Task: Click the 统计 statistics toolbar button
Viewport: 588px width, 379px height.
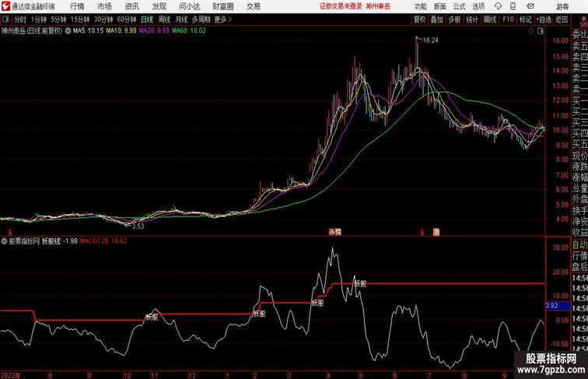Action: click(x=472, y=19)
